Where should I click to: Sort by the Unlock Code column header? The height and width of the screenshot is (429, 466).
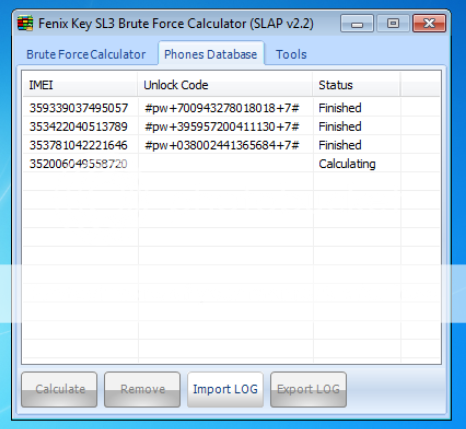coord(225,85)
